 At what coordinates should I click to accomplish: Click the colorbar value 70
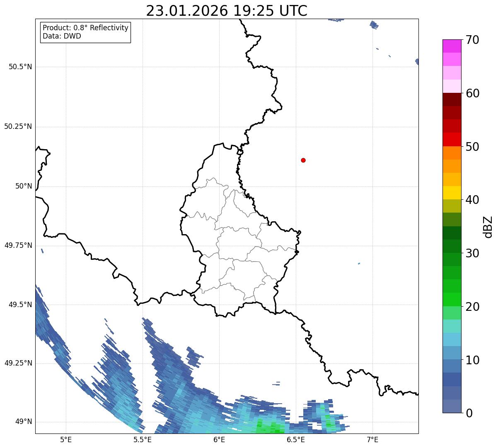[x=473, y=40]
